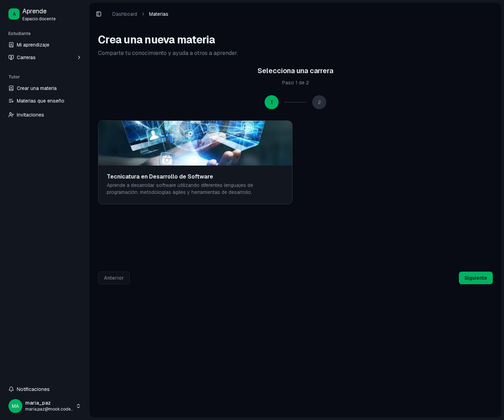This screenshot has width=504, height=420.
Task: Open the maria_paz account switcher arrows
Action: 78,406
